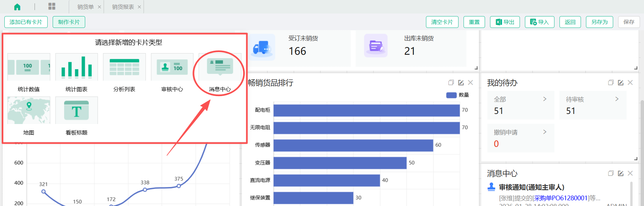Toggle the 数量 legend series
This screenshot has height=206, width=644.
[x=458, y=95]
